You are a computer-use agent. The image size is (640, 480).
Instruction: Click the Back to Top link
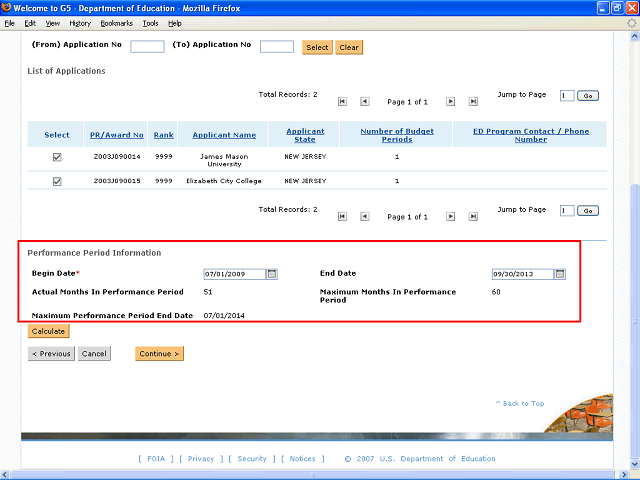(520, 404)
